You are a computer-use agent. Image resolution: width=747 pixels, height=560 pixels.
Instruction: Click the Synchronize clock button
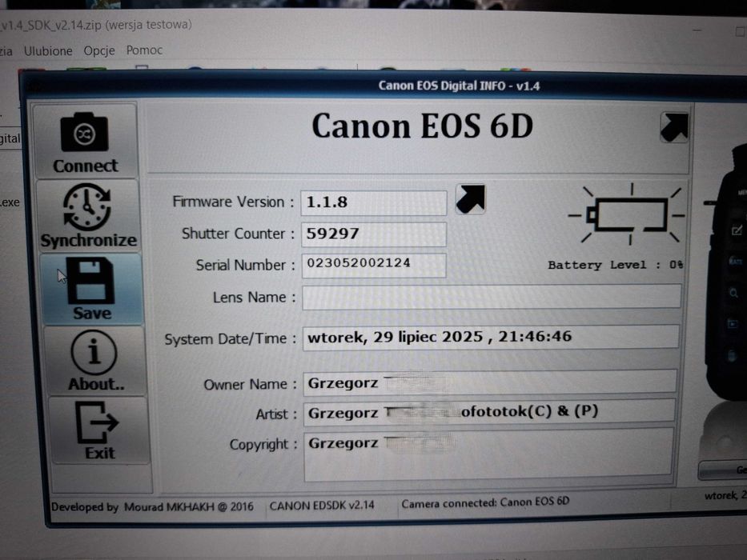87,216
